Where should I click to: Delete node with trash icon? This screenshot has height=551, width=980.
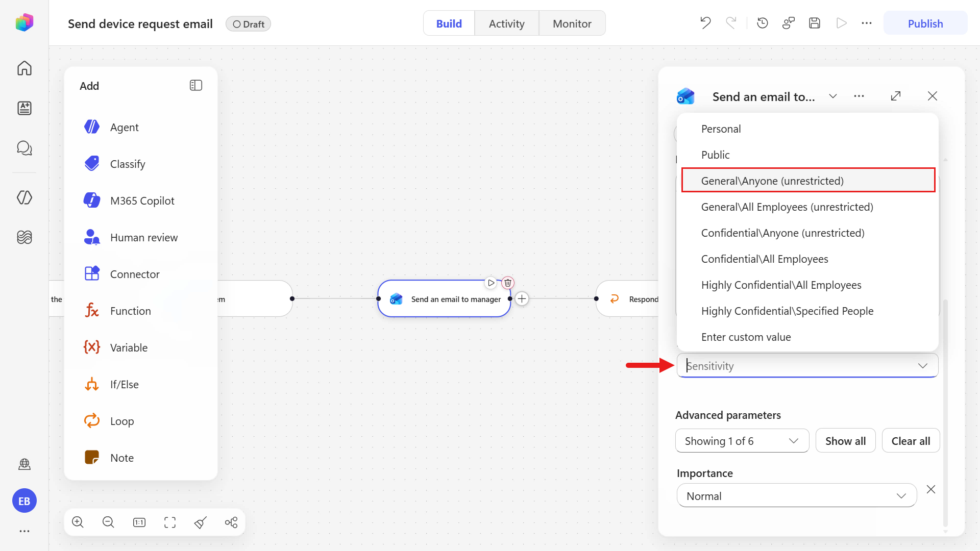pyautogui.click(x=508, y=283)
